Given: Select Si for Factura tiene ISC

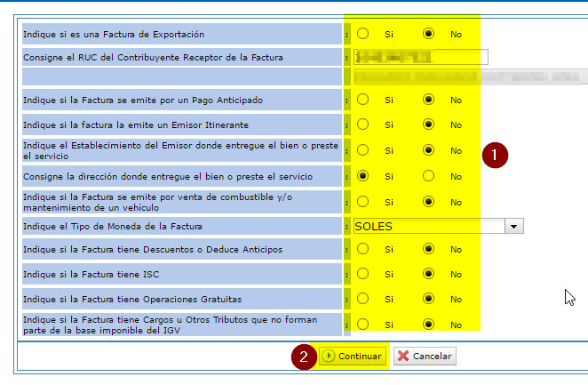Looking at the screenshot, I should click(363, 274).
